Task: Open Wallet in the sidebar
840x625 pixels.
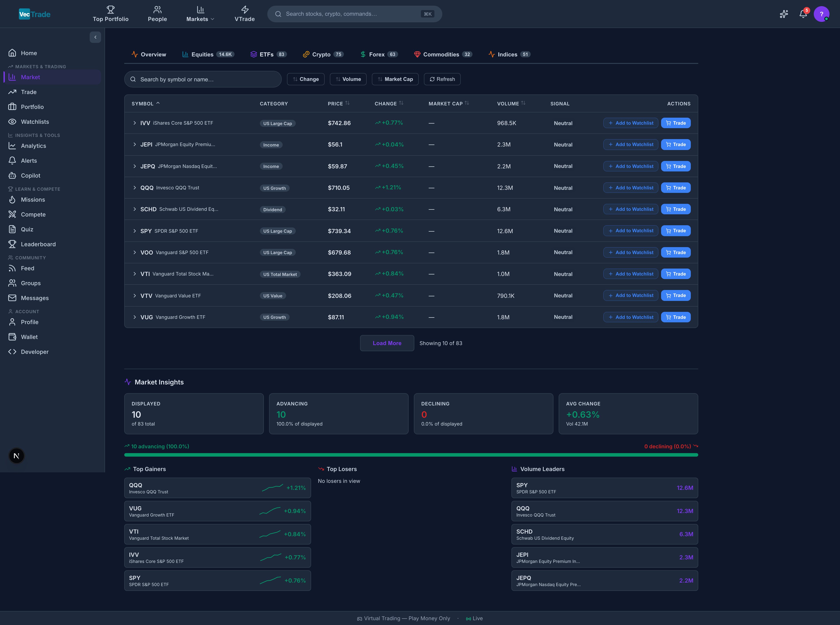Action: (52, 337)
